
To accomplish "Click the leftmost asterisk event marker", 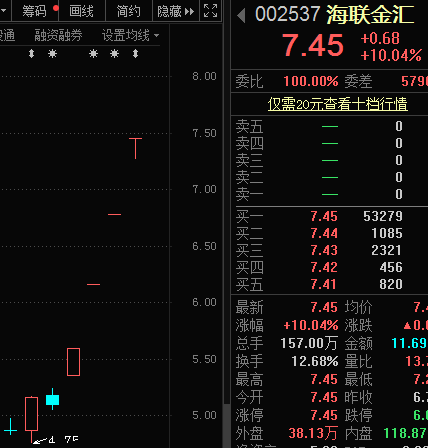I will click(52, 54).
